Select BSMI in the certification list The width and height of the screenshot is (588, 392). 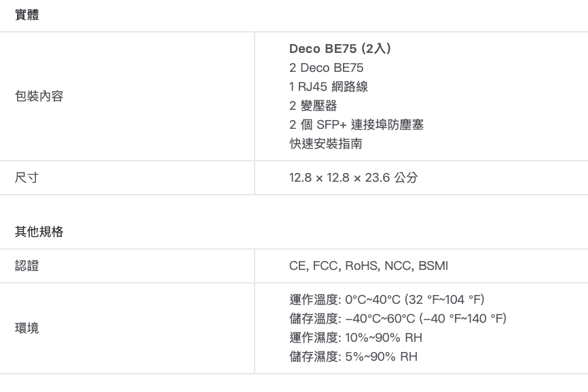[x=433, y=266]
